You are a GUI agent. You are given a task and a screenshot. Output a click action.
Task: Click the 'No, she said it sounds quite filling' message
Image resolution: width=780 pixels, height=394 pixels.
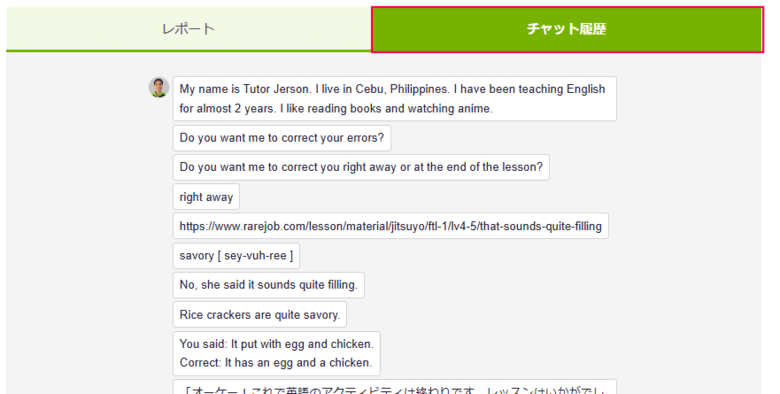pyautogui.click(x=269, y=285)
